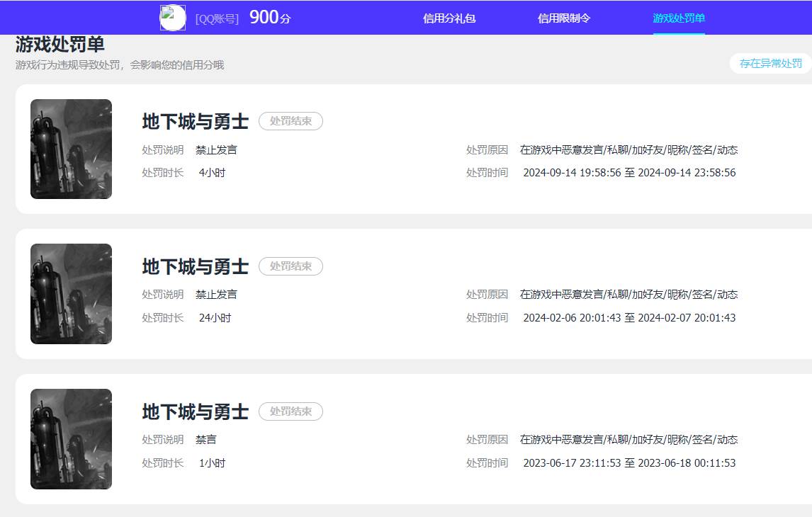Viewport: 812px width, 517px height.
Task: Click the 存在异常处罚 button
Action: click(770, 63)
